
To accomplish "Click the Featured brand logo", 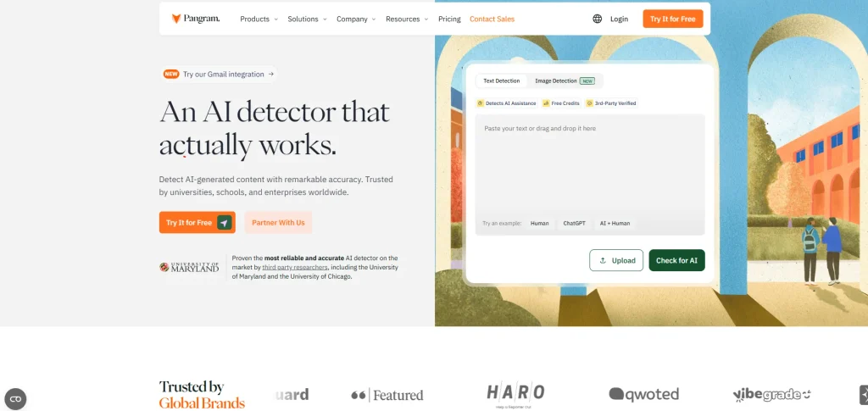I will point(387,395).
